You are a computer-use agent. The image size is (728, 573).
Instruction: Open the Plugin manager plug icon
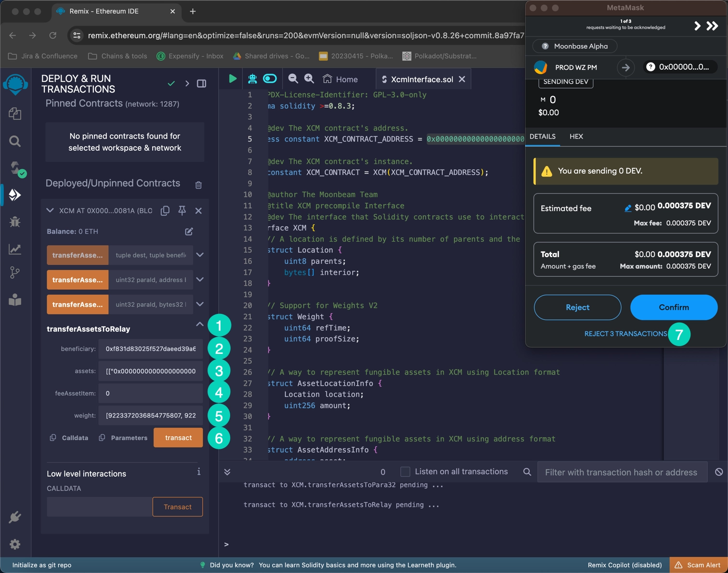pos(15,517)
